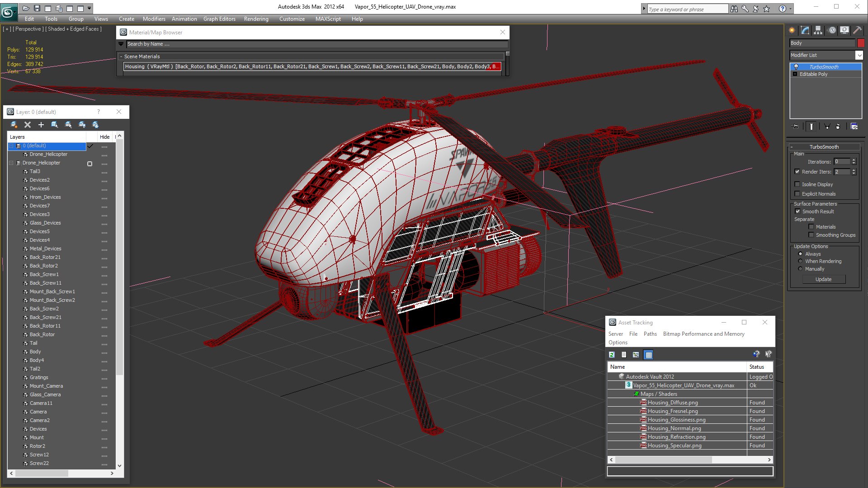
Task: Open the MAXScript menu
Action: click(x=328, y=19)
